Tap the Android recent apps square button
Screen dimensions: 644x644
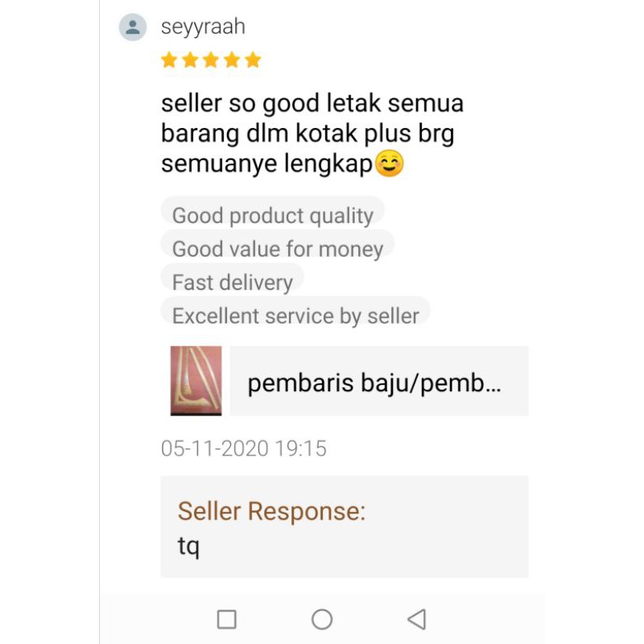coord(227,619)
